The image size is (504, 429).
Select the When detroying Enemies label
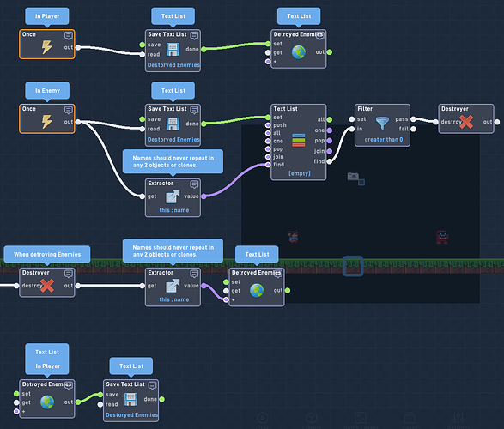coord(47,254)
